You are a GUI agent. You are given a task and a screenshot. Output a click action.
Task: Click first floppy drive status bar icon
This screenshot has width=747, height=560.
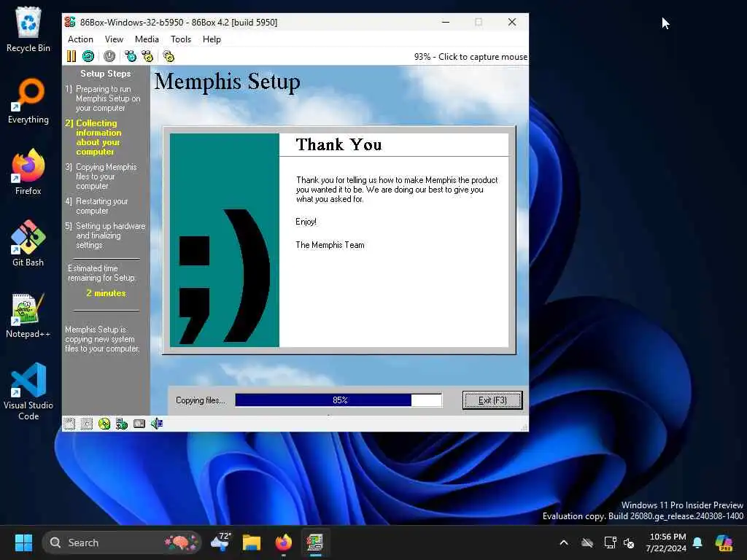pos(69,424)
